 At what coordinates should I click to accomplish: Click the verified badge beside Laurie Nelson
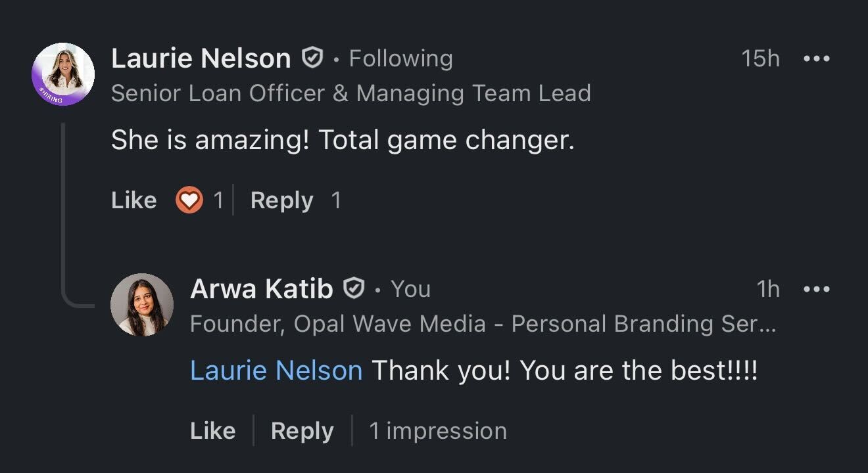coord(312,58)
